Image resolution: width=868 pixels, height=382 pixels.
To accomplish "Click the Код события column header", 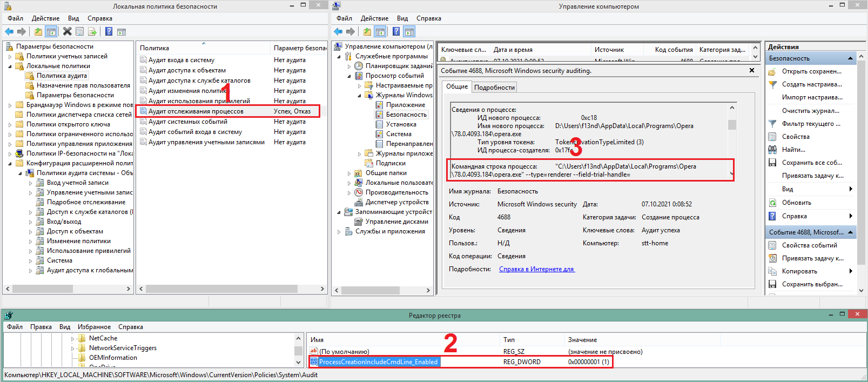I will (673, 50).
